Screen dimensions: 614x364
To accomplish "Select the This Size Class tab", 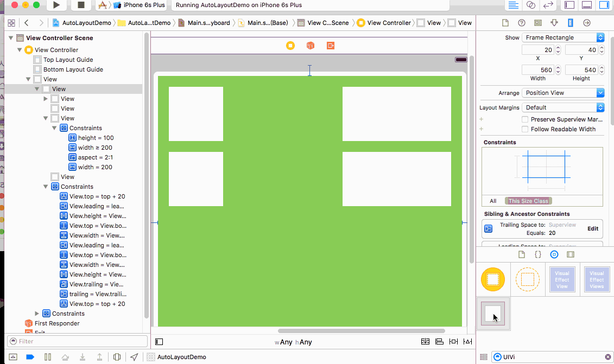I will (x=528, y=201).
